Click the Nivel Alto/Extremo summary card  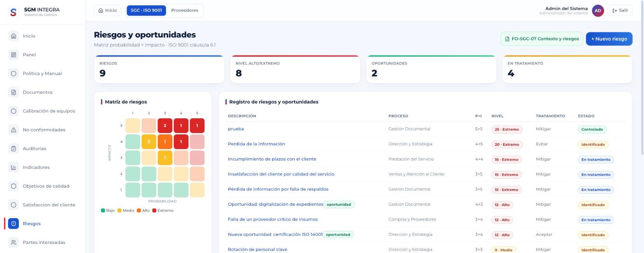[x=295, y=69]
